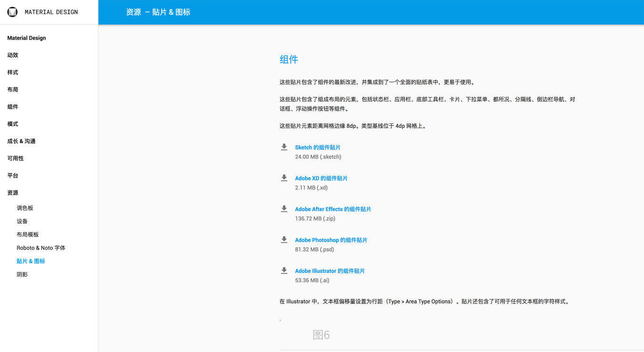Collapse the 资源 sidebar section

[x=13, y=193]
